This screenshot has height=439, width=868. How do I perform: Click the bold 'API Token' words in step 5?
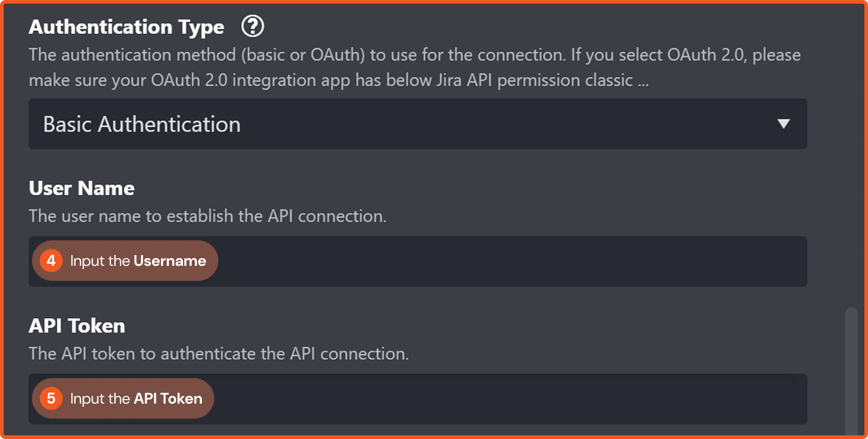pyautogui.click(x=168, y=399)
